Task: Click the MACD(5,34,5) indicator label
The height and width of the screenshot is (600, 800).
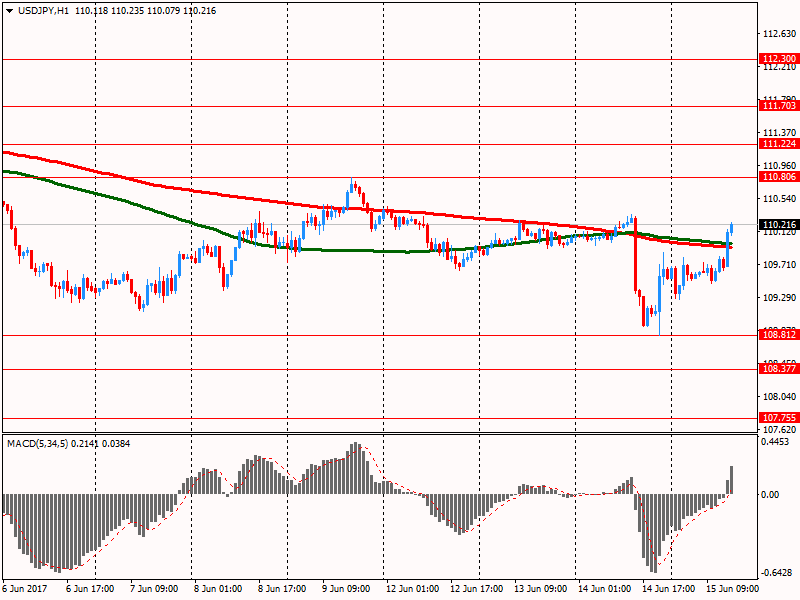Action: tap(37, 444)
